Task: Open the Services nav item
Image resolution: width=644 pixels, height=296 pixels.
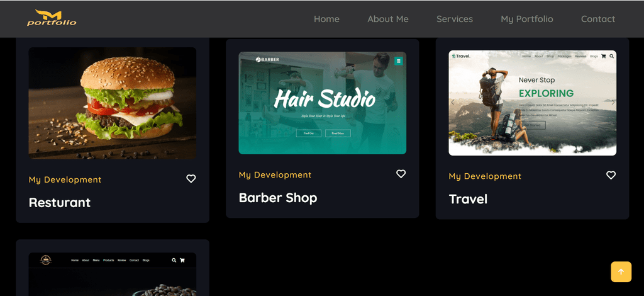Action: tap(455, 19)
